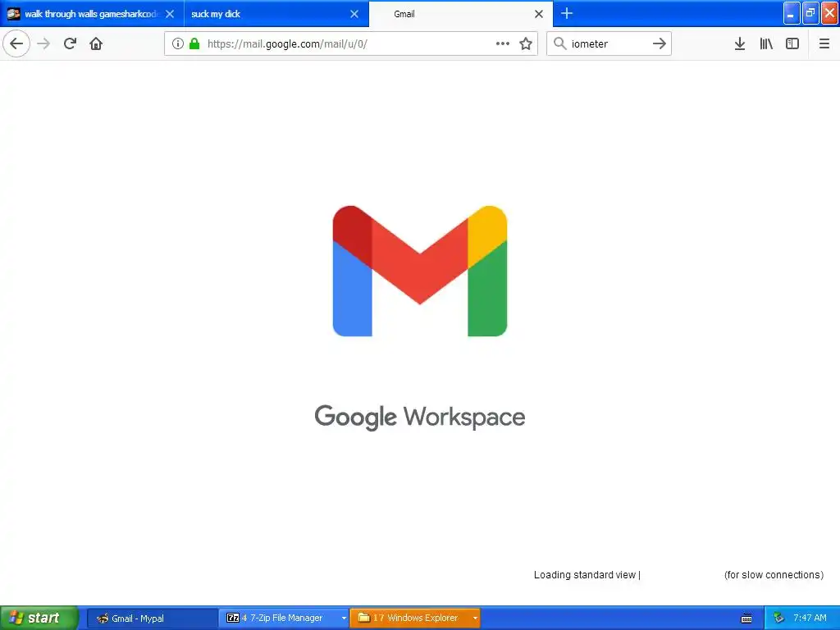Viewport: 840px width, 630px height.
Task: Click the 7:47 AM taskbar clock
Action: (x=810, y=619)
